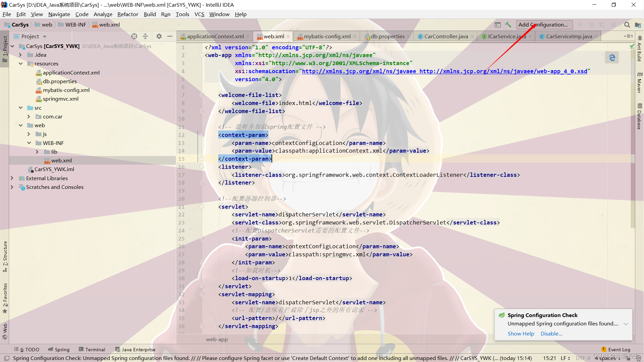Click the Search Everywhere magnifier icon
644x362 pixels.
point(627,25)
